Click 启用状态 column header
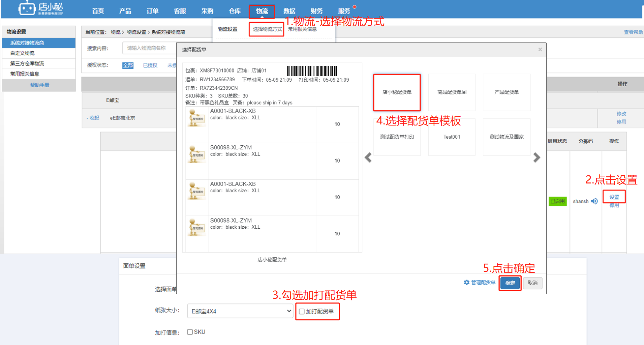Viewport: 644px width, 345px height. 557,141
